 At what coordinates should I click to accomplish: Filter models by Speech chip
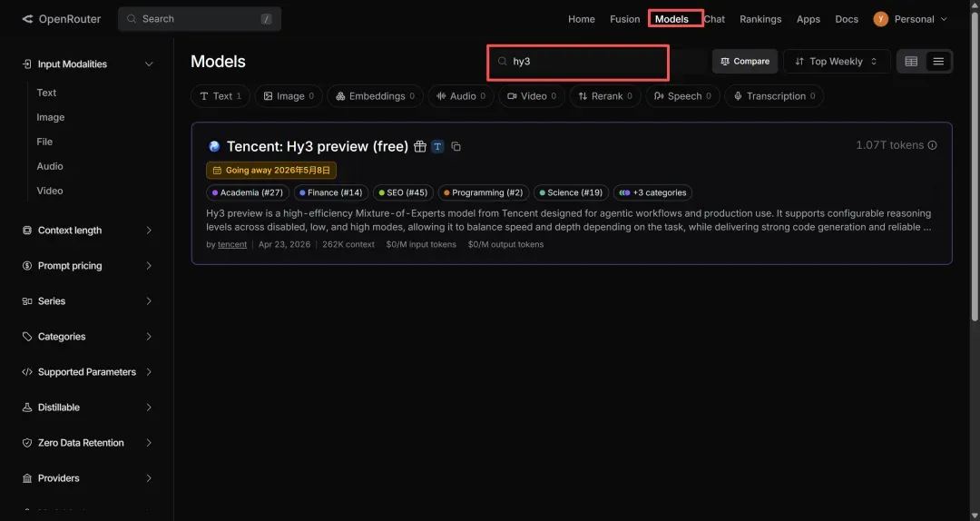click(x=682, y=96)
